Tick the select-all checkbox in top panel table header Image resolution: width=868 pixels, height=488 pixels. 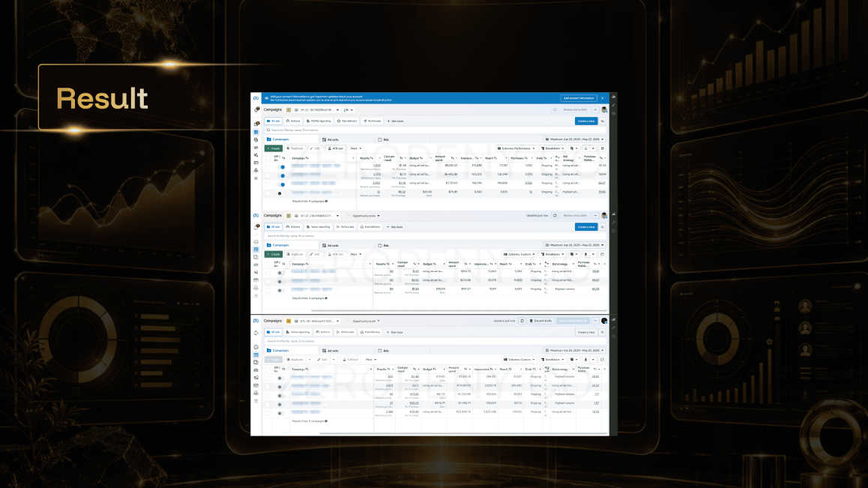(268, 158)
